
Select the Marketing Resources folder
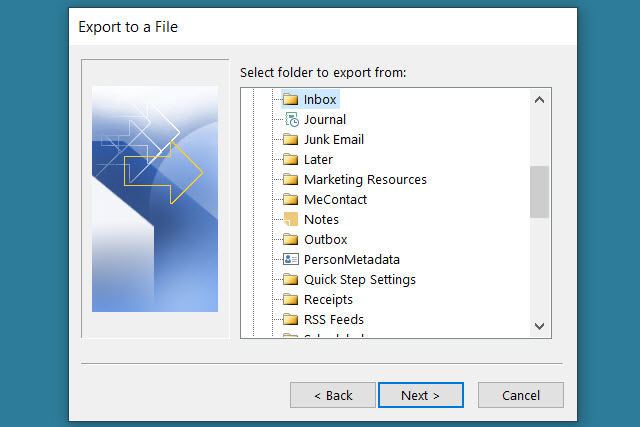pos(365,180)
